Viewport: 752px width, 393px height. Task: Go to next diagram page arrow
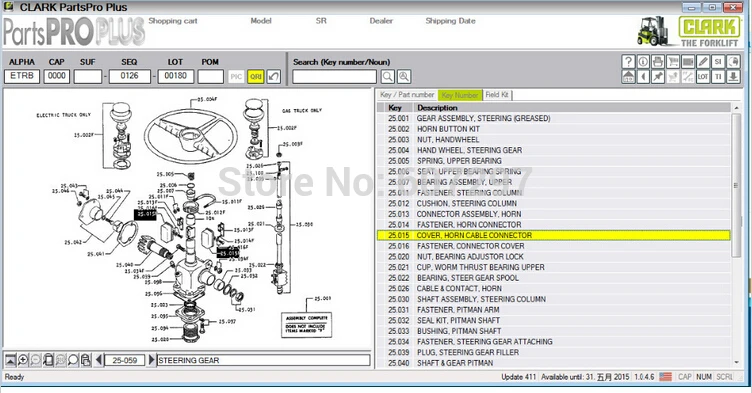pos(152,360)
